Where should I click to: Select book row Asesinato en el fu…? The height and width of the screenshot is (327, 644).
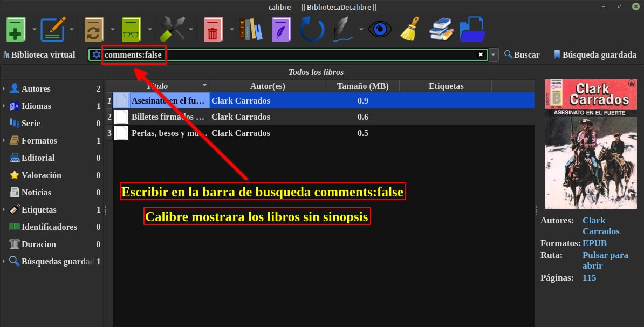(x=324, y=101)
